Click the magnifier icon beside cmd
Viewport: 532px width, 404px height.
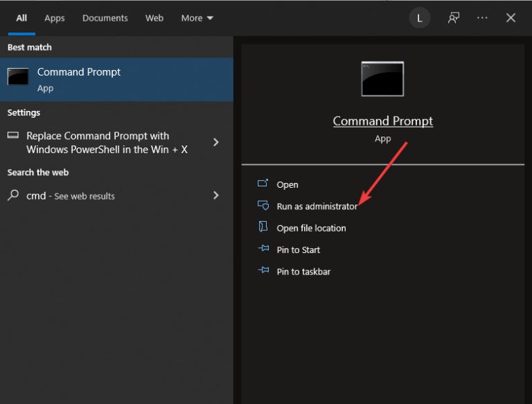coord(13,195)
